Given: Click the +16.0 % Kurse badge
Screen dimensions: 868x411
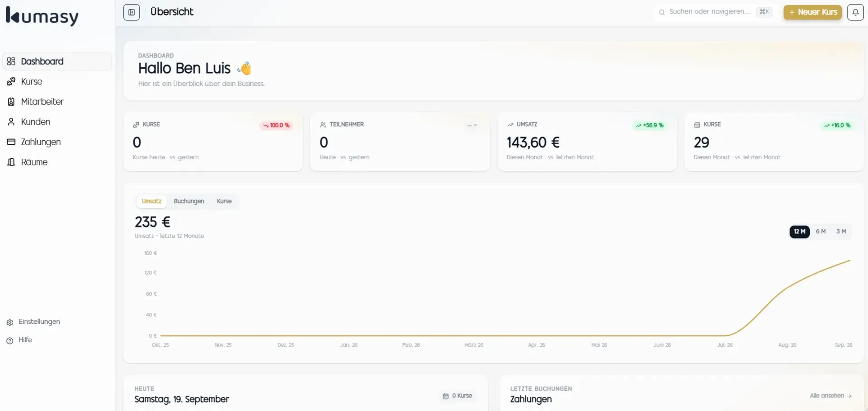Looking at the screenshot, I should tap(837, 125).
